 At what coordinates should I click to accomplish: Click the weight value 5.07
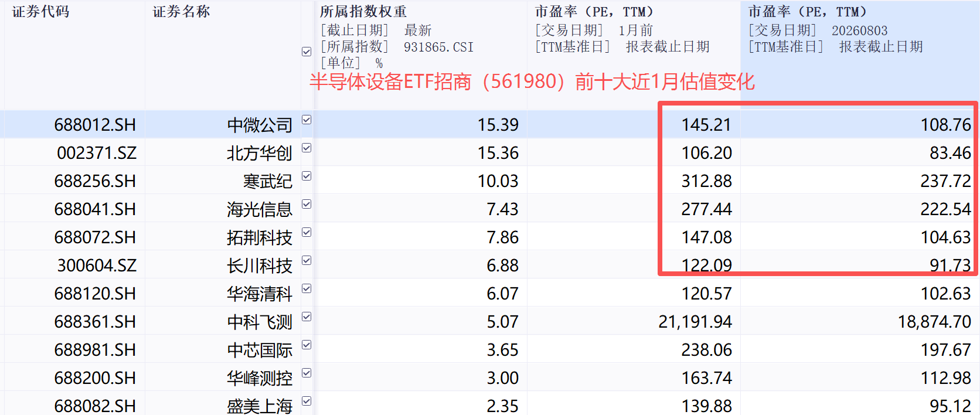coord(503,322)
